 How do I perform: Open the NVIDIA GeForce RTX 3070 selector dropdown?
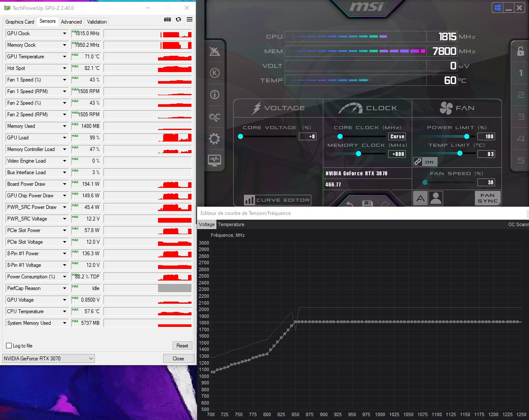coord(49,359)
